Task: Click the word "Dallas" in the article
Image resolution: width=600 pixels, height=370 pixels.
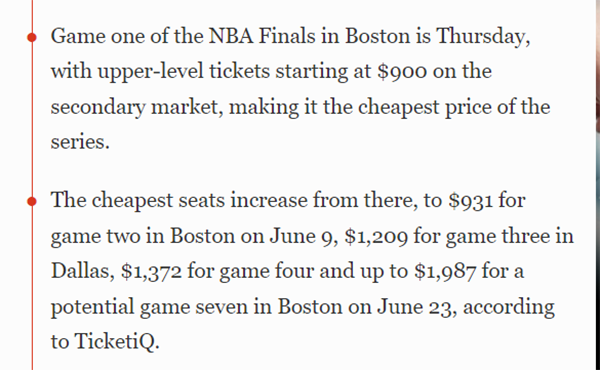Action: click(x=82, y=271)
